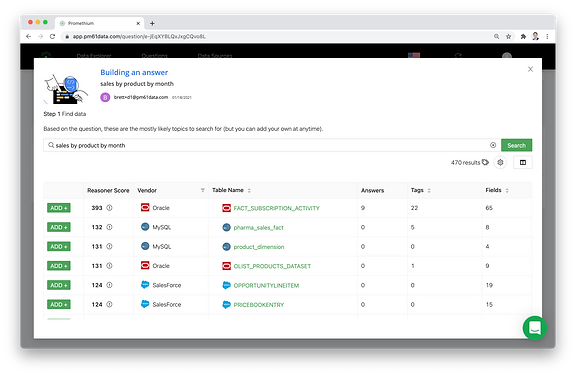Click the green Search button
Image resolution: width=576 pixels, height=376 pixels.
(516, 145)
